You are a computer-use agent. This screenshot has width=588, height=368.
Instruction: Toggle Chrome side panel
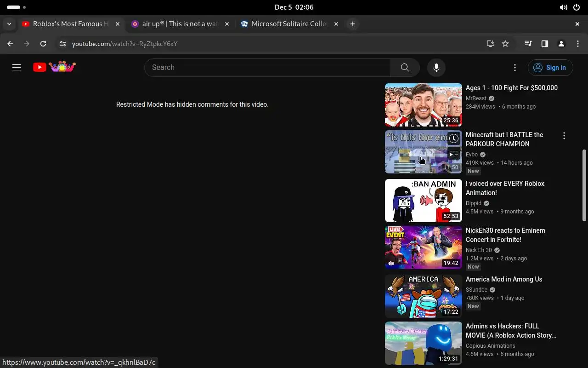click(544, 44)
